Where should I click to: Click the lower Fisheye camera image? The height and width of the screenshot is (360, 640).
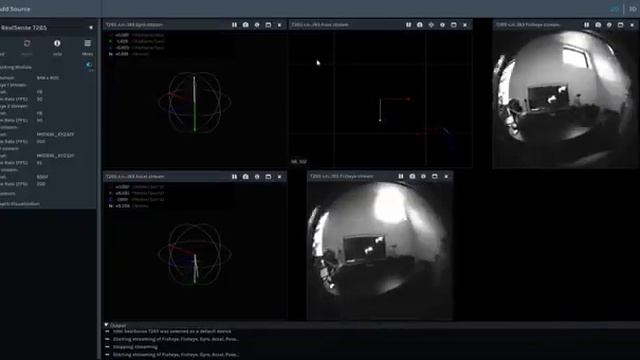[380, 250]
